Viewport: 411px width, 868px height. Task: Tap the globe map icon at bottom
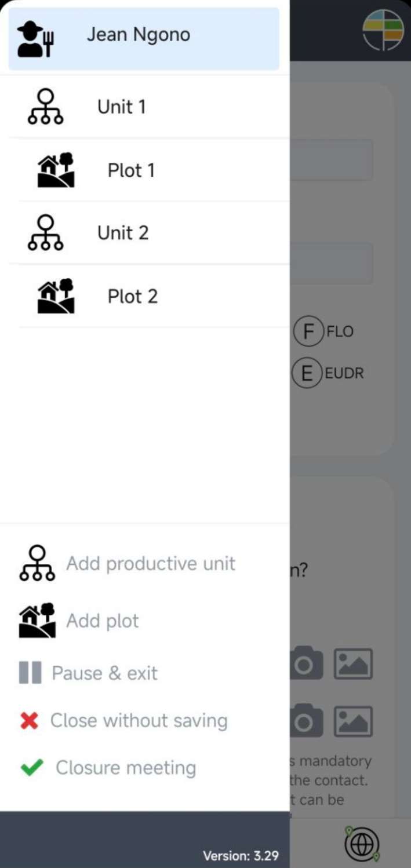coord(362,843)
